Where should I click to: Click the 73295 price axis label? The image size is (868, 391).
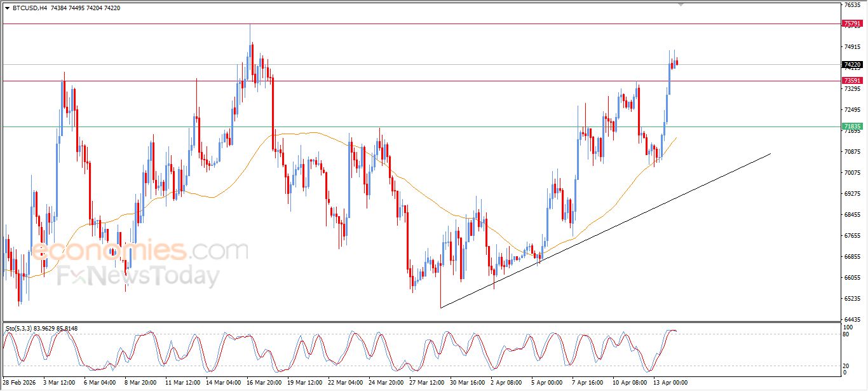[851, 89]
